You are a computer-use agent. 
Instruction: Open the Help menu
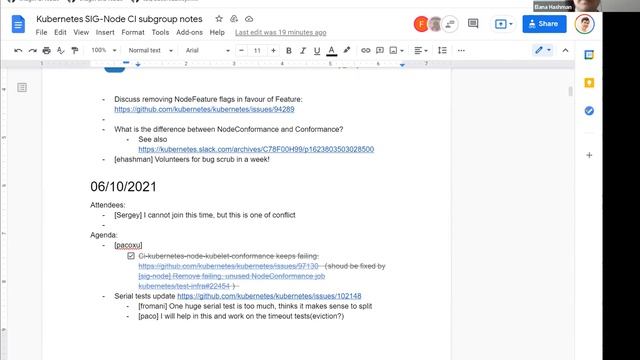pyautogui.click(x=217, y=32)
